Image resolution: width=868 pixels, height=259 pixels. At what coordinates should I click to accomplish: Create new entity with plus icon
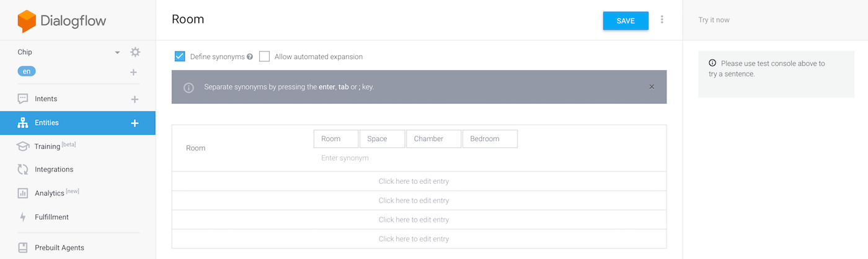point(135,123)
